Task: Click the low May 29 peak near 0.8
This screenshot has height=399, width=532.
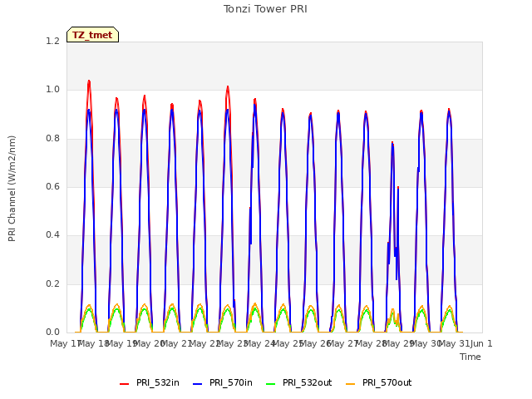Action: click(392, 143)
